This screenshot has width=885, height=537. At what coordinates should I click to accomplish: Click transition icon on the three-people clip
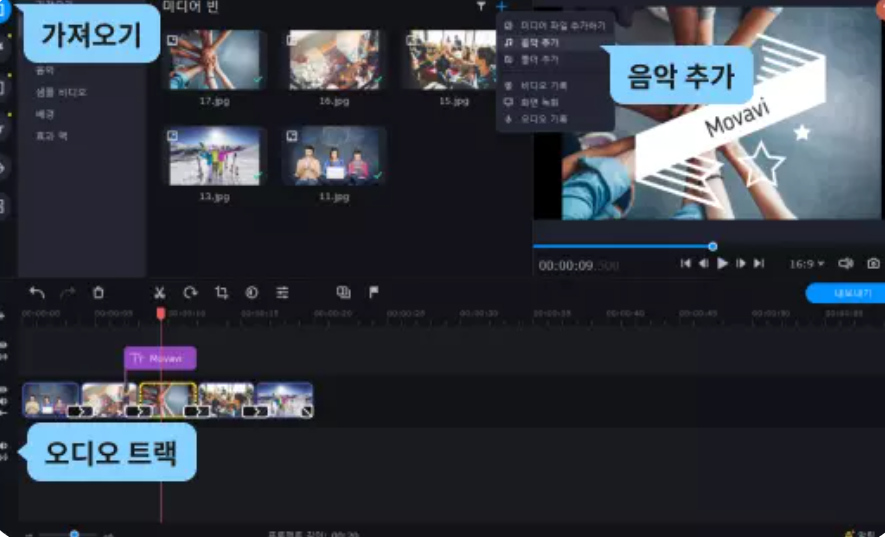click(80, 411)
